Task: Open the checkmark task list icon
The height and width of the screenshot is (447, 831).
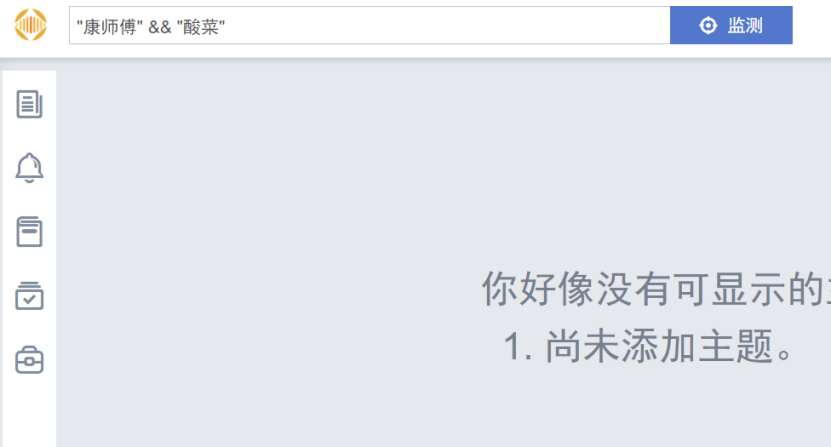Action: point(29,296)
